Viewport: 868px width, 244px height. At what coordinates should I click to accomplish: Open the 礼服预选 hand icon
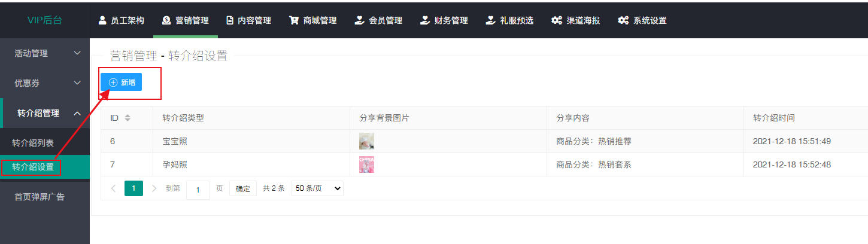[490, 20]
